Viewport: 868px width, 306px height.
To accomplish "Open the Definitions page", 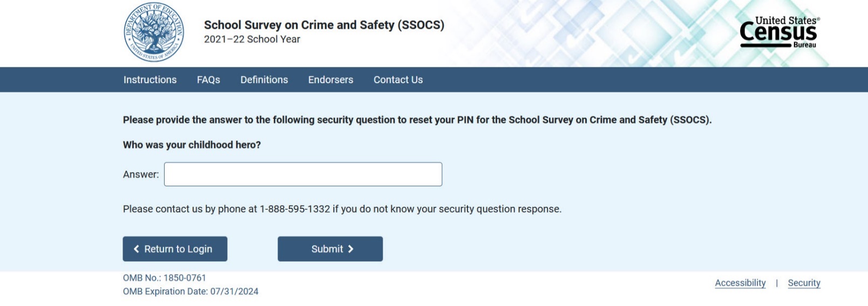I will (x=264, y=80).
